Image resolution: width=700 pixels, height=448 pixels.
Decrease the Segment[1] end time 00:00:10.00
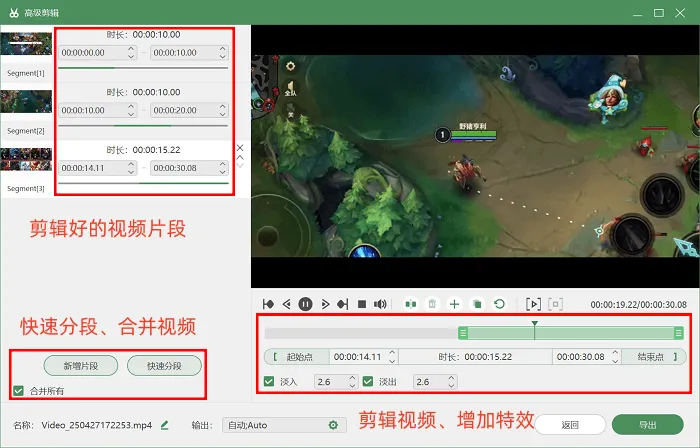[x=223, y=56]
